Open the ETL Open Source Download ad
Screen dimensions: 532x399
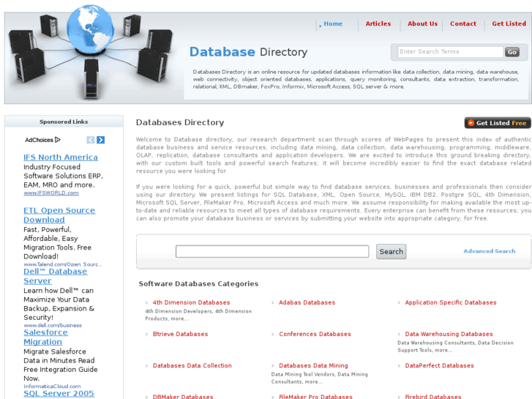pyautogui.click(x=59, y=215)
